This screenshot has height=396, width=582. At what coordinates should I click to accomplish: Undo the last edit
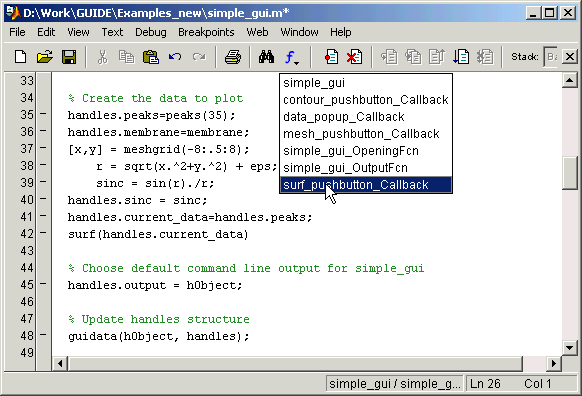(x=175, y=57)
